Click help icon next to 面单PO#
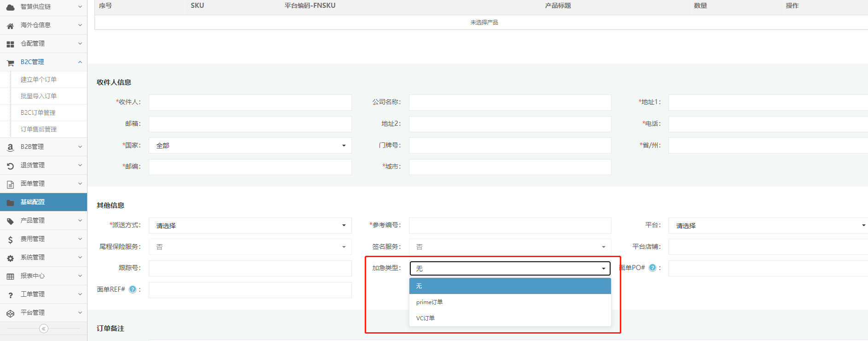Image resolution: width=868 pixels, height=341 pixels. 652,268
